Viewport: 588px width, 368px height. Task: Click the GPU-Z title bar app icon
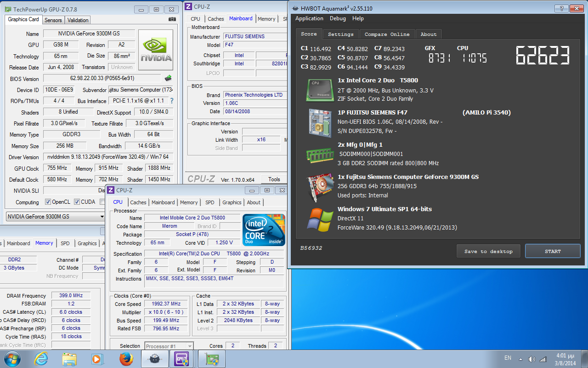(8, 9)
